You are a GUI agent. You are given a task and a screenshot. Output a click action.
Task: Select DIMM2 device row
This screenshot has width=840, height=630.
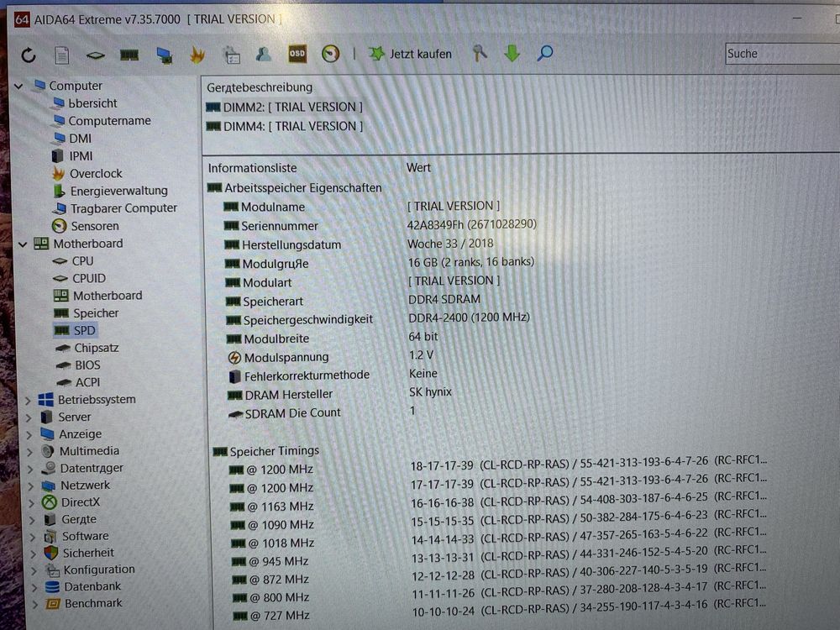284,108
